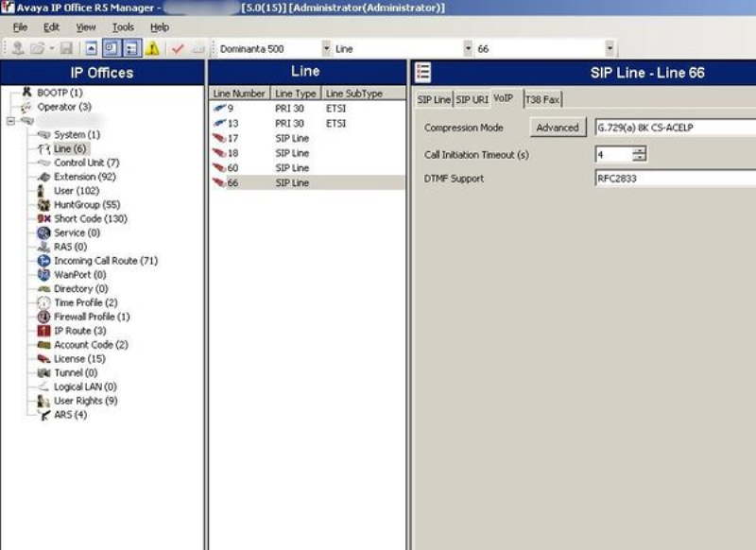756x550 pixels.
Task: Collapse the system node in IP Offices tree
Action: [10, 121]
